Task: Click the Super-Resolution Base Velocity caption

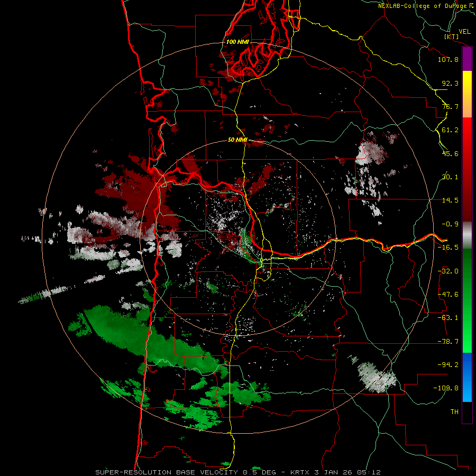Action: [x=238, y=472]
